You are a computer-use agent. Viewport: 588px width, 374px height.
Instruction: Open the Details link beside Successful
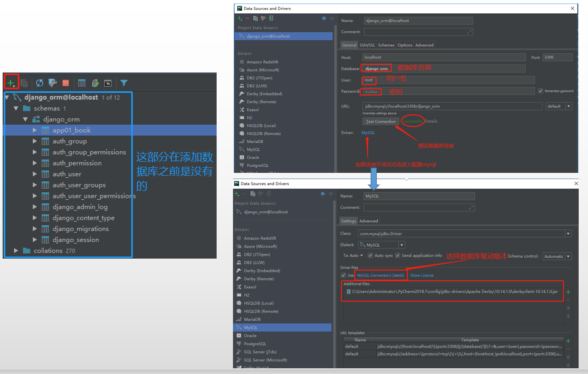(x=431, y=121)
